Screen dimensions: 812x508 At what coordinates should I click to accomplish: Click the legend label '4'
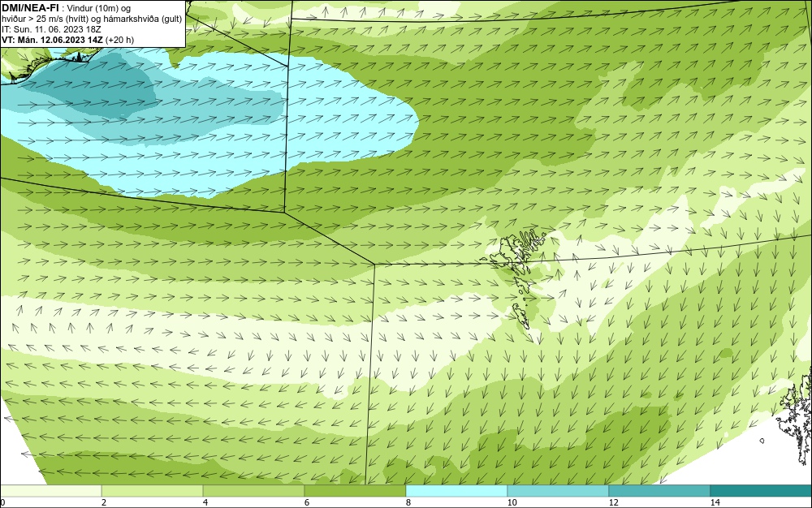click(205, 502)
